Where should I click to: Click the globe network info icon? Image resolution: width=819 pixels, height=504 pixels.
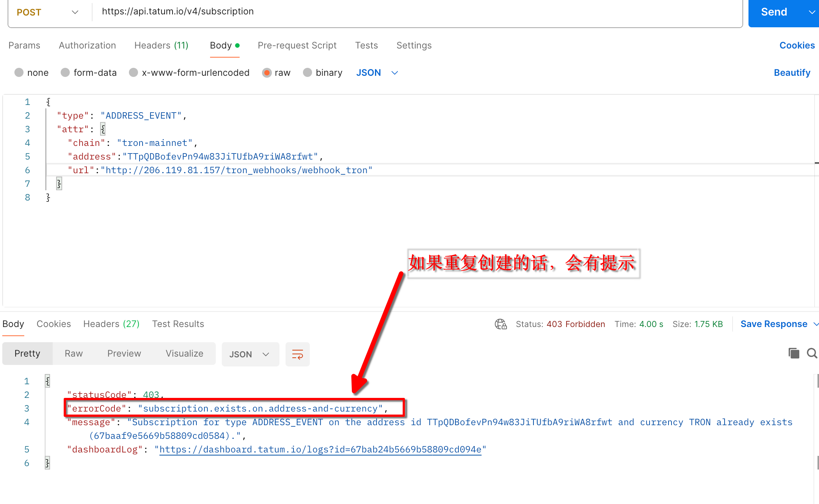500,324
